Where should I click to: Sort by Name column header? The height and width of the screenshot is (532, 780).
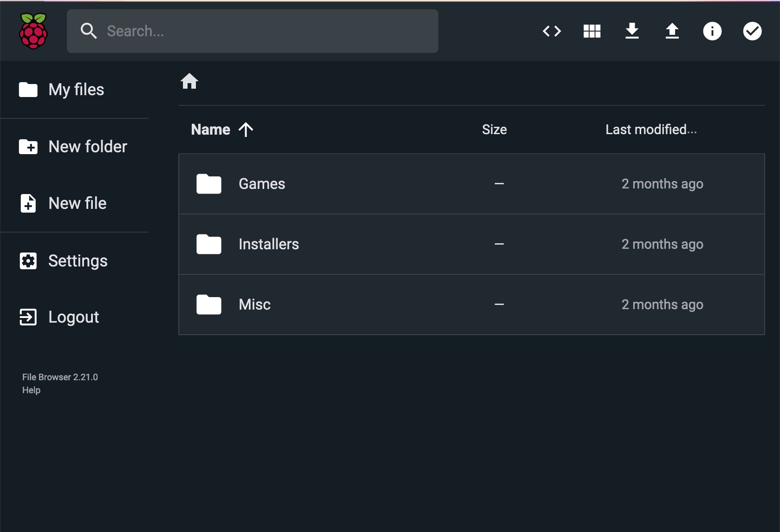tap(211, 130)
